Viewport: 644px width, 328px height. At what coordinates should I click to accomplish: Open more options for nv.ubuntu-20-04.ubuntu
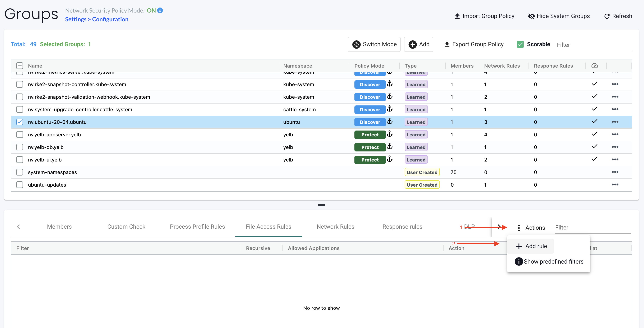pos(615,122)
